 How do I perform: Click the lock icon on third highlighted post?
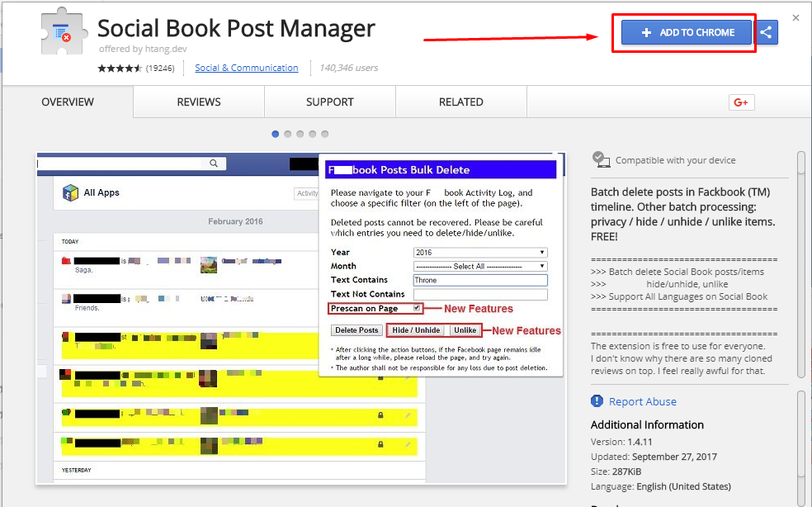tap(380, 415)
